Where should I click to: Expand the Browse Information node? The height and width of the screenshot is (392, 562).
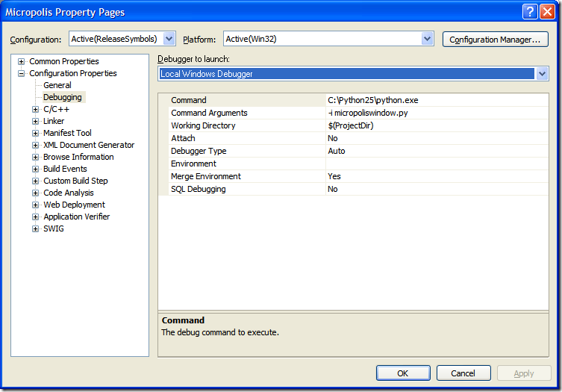(x=35, y=157)
